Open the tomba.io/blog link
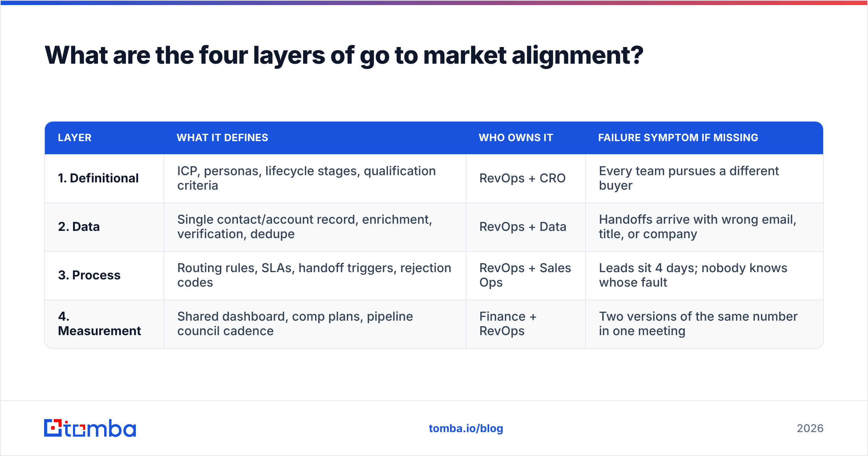868x456 pixels. coord(466,428)
